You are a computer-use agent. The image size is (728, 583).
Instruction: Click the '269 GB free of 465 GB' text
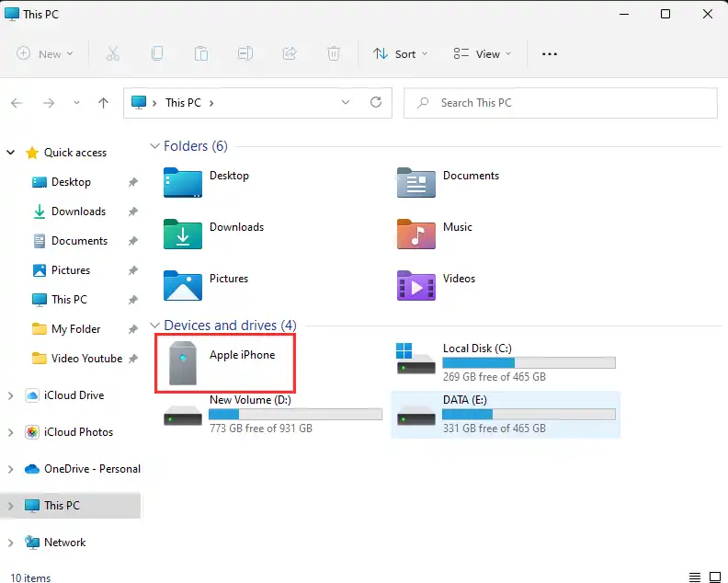click(494, 377)
